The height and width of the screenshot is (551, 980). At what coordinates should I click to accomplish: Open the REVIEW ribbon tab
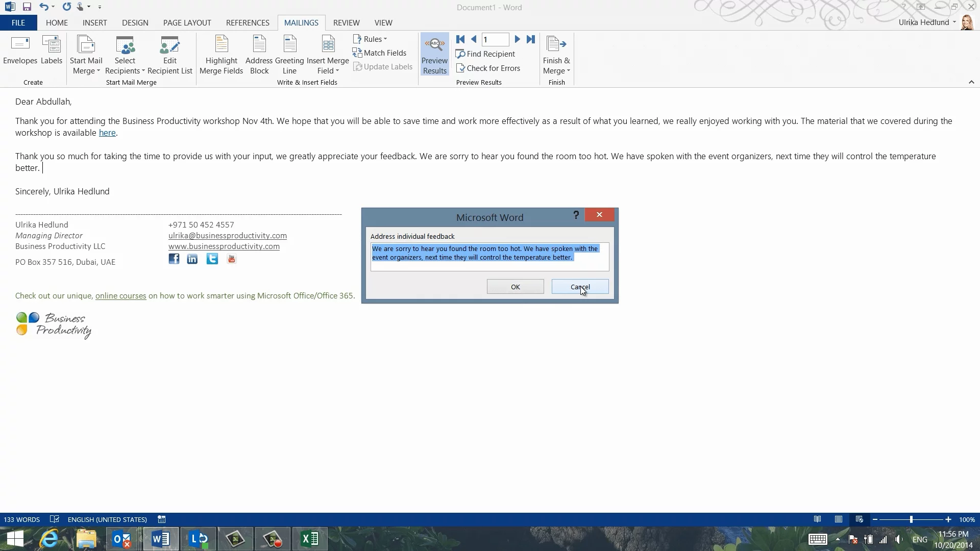(x=346, y=23)
